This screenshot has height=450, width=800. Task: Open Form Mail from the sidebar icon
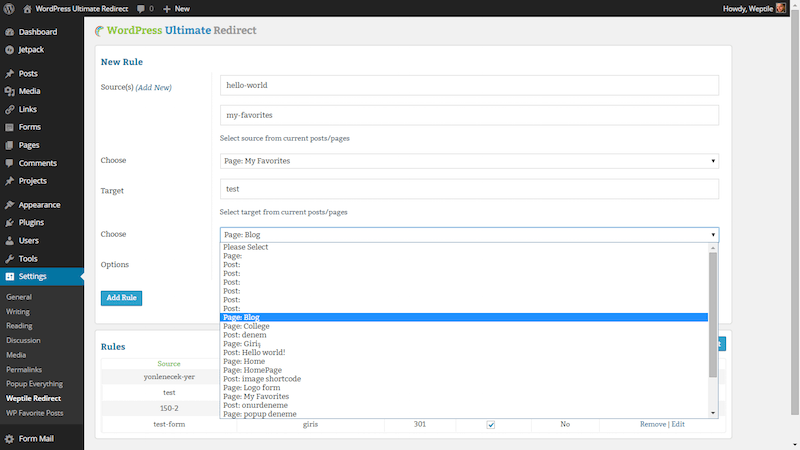10,438
